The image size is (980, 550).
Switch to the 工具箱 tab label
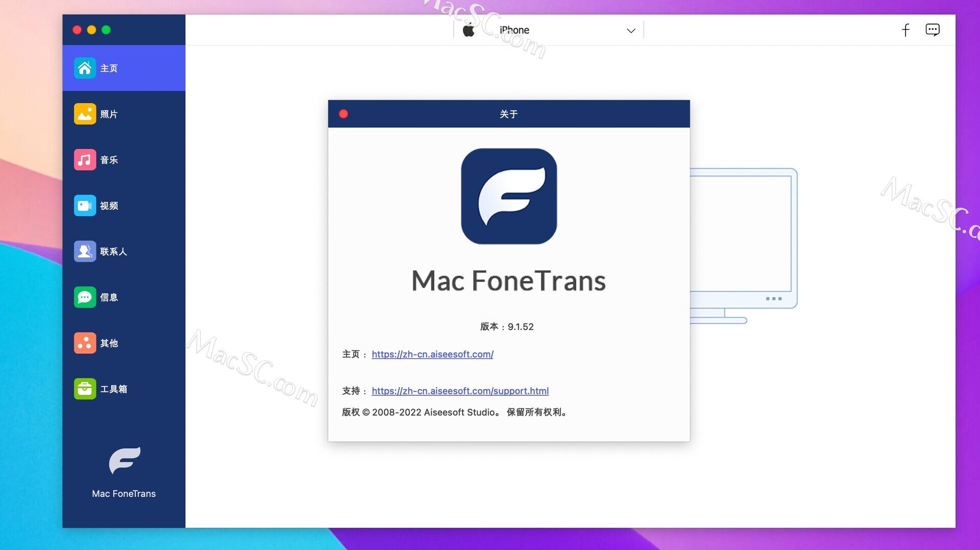[114, 389]
